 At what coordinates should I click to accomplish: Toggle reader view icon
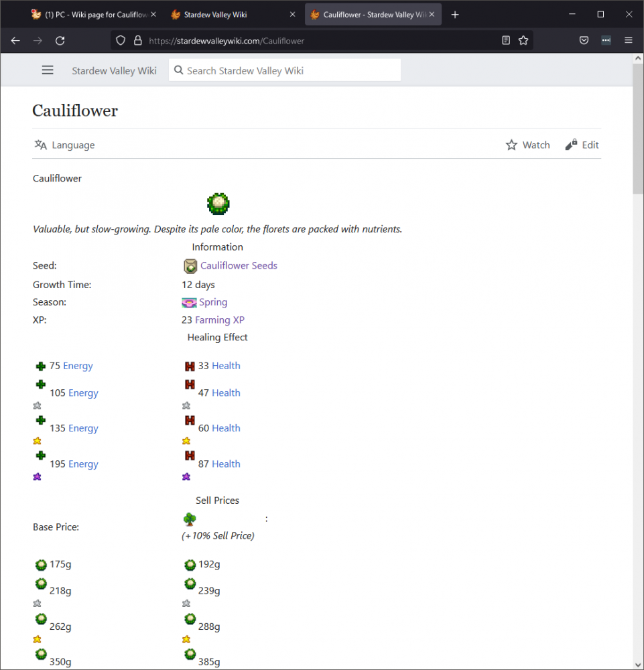point(506,41)
